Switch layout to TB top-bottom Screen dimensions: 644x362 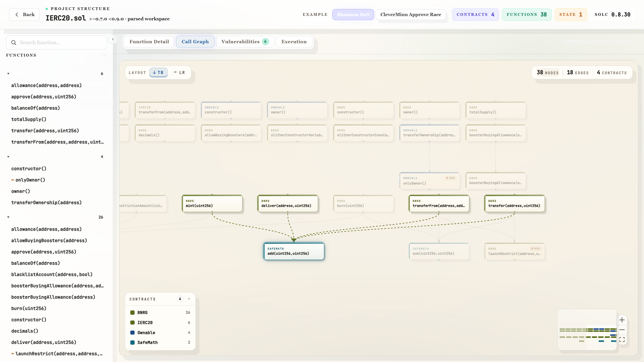tap(158, 72)
